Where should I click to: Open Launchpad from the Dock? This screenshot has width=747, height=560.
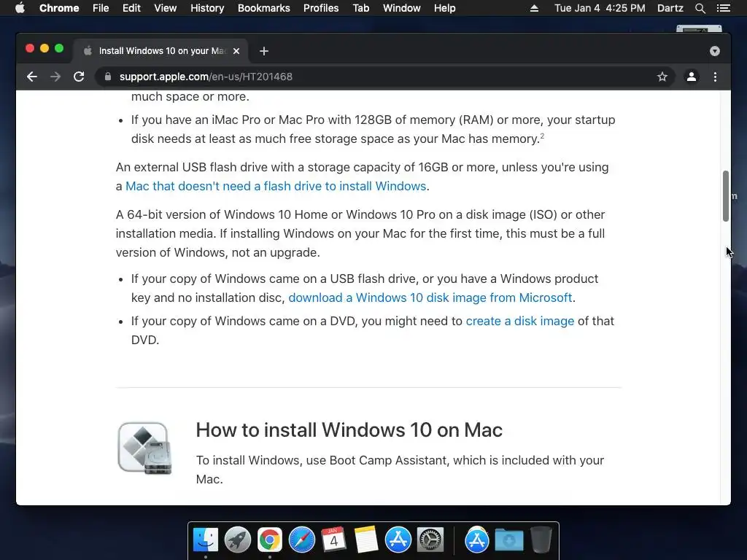(x=237, y=540)
